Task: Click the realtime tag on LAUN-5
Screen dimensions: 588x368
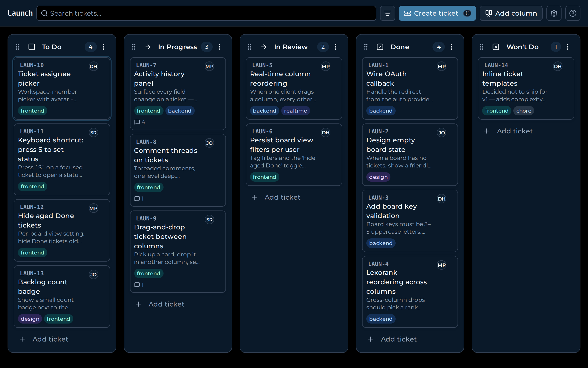Action: [x=295, y=111]
